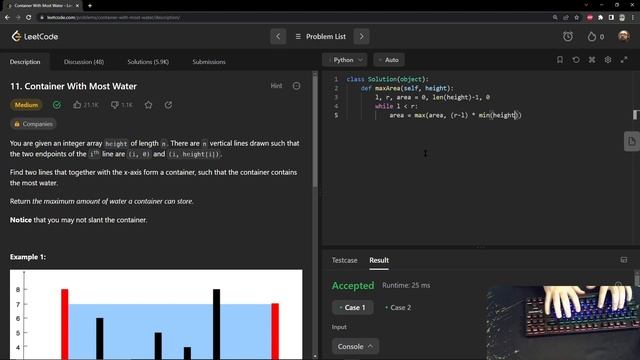Open the Python language dropdown

click(345, 60)
